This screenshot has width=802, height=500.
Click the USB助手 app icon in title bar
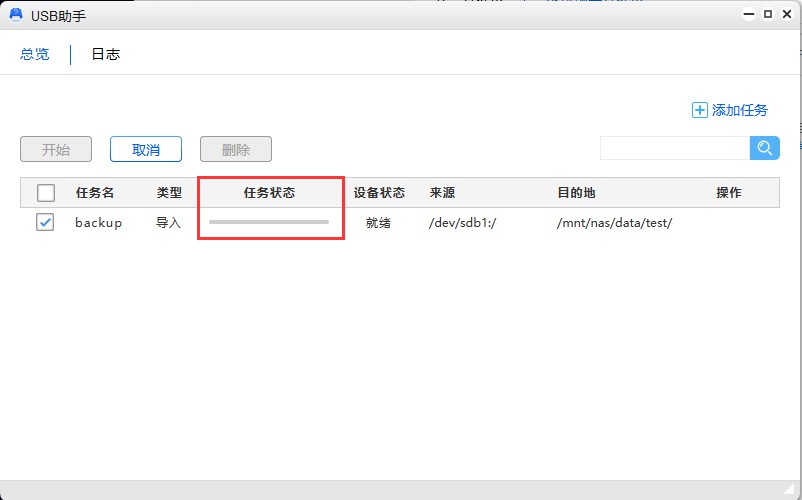point(16,15)
